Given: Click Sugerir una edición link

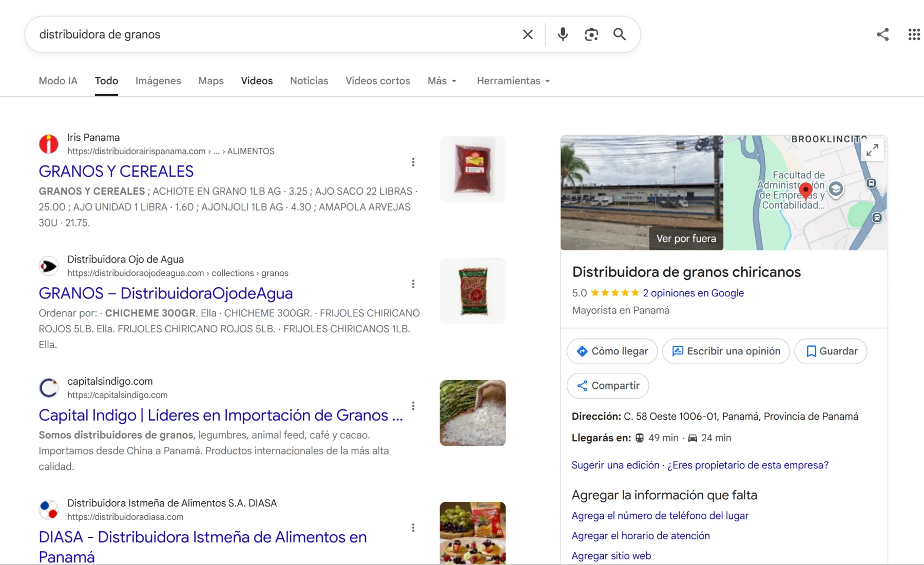Looking at the screenshot, I should [x=615, y=465].
